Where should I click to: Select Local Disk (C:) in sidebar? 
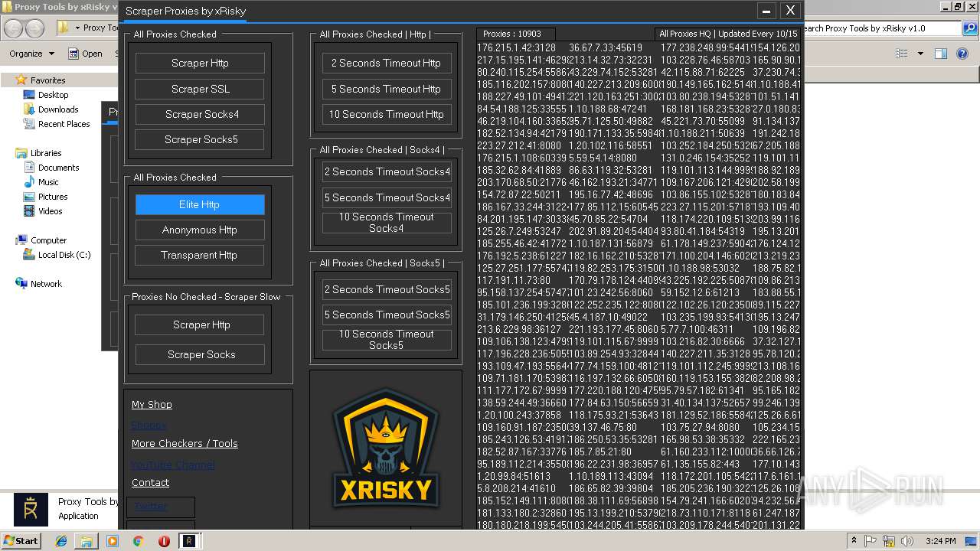click(64, 255)
